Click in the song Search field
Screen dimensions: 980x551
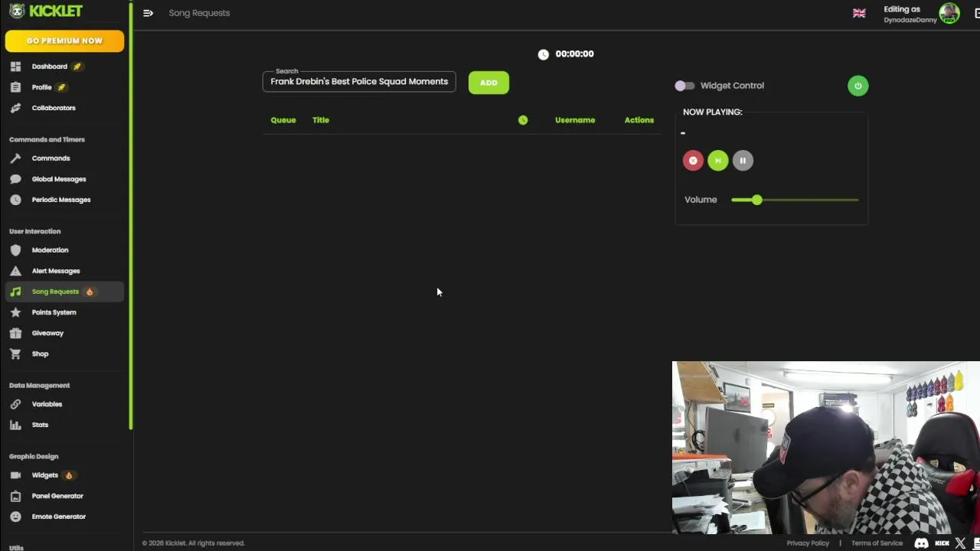tap(359, 82)
